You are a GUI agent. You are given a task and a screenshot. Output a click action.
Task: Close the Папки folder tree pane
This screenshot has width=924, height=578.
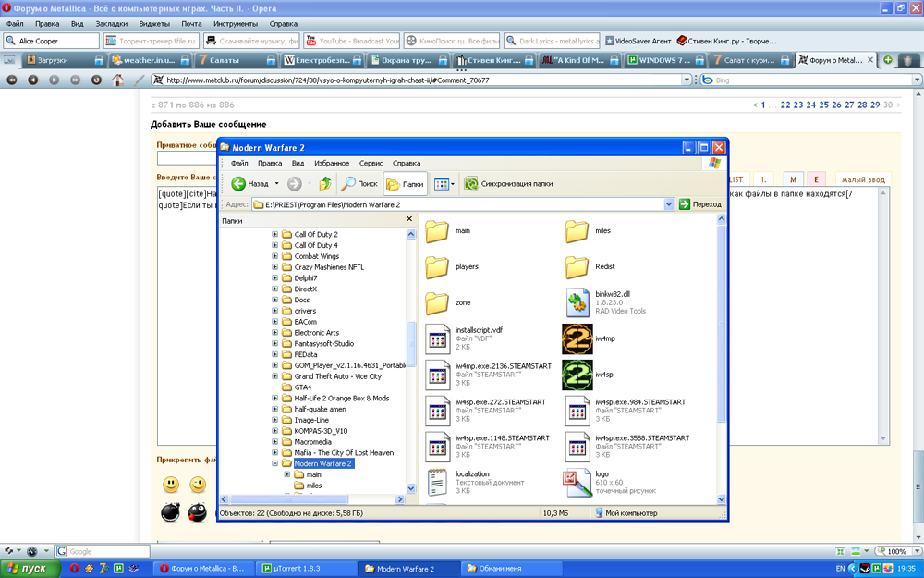[x=409, y=220]
